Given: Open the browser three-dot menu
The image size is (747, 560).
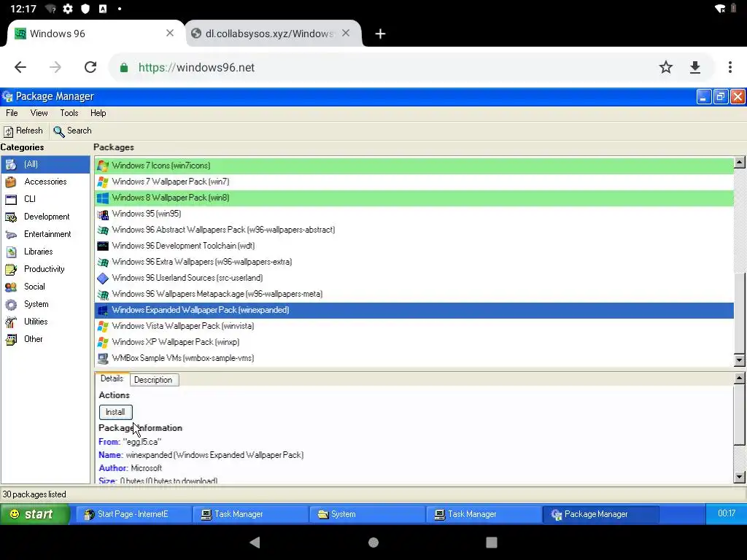Looking at the screenshot, I should pos(729,67).
